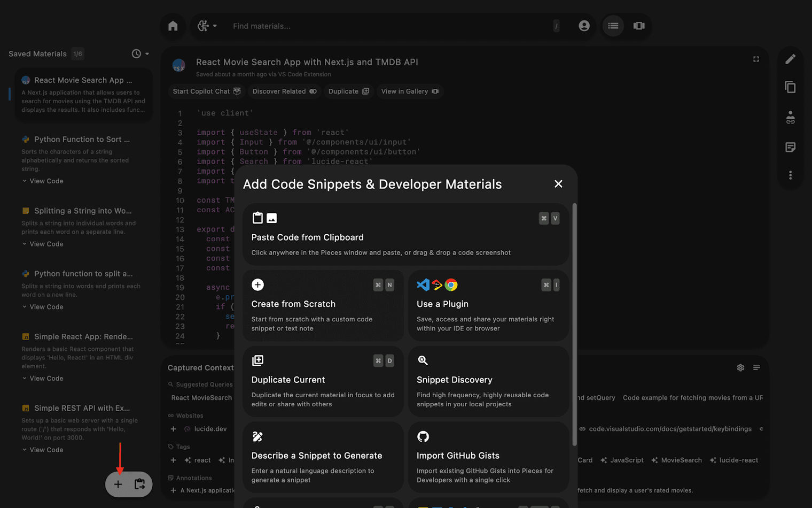Click annotations note icon in right sidebar
The width and height of the screenshot is (812, 508).
tap(790, 147)
